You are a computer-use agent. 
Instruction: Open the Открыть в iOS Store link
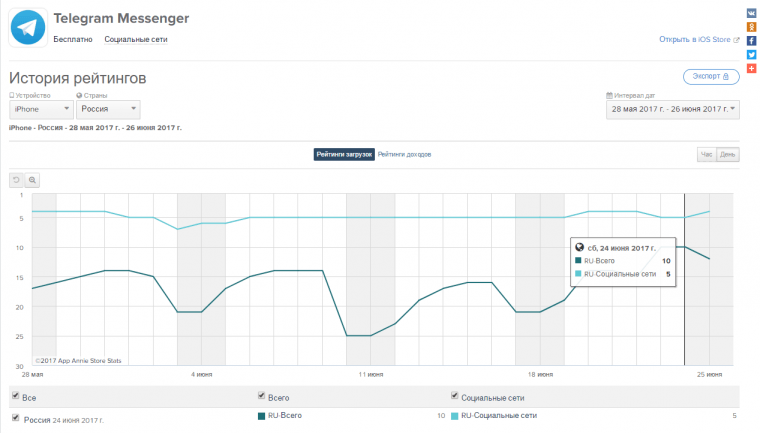tap(695, 39)
